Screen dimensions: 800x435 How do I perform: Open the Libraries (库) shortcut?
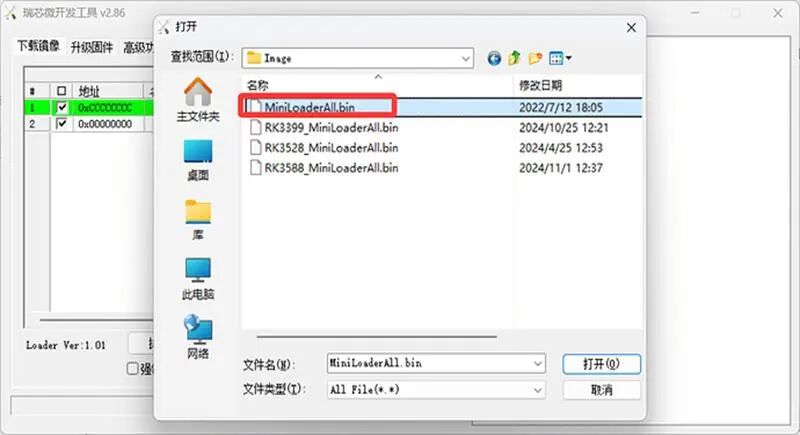[198, 219]
